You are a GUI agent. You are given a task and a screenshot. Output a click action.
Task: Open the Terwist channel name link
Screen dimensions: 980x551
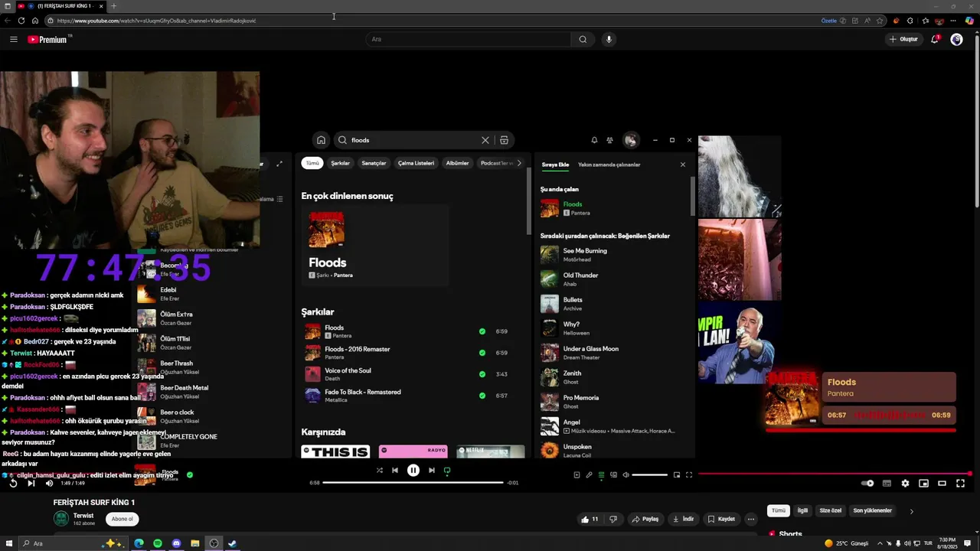pyautogui.click(x=83, y=516)
